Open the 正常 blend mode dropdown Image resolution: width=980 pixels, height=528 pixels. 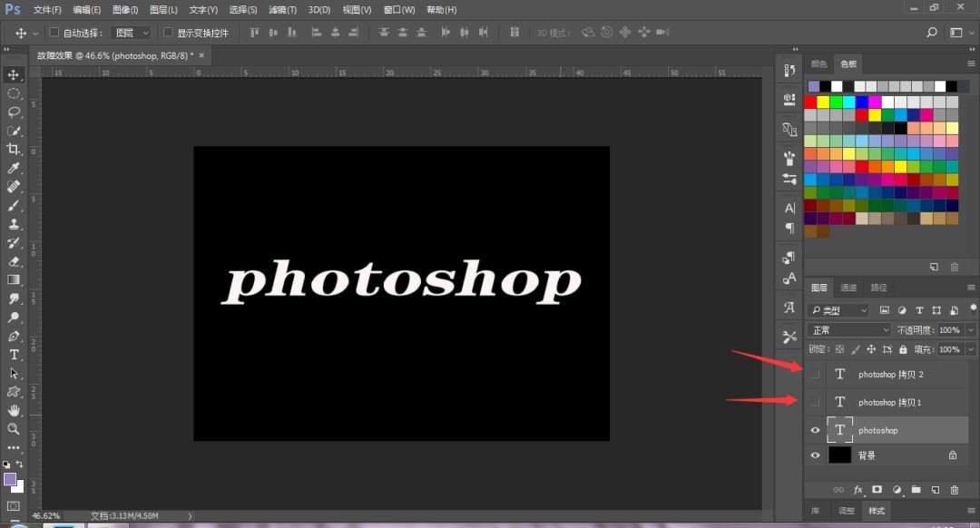pos(848,330)
